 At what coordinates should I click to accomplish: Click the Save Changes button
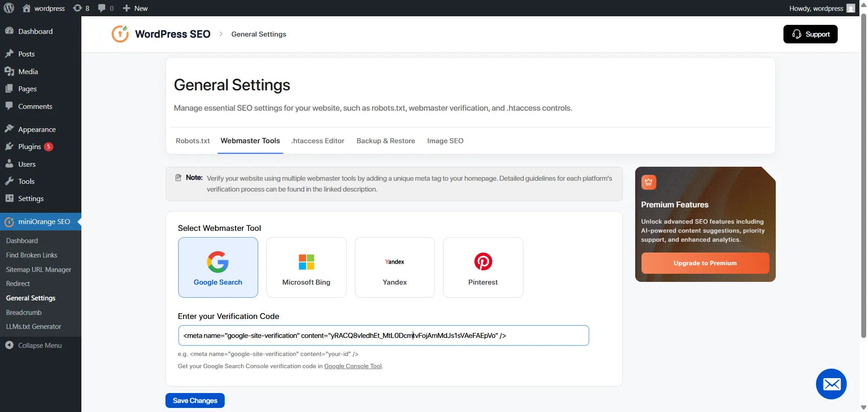[x=195, y=401]
